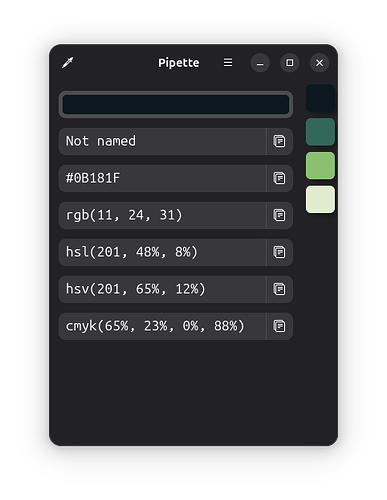Pick a color with the eyedropper tool

click(x=68, y=62)
